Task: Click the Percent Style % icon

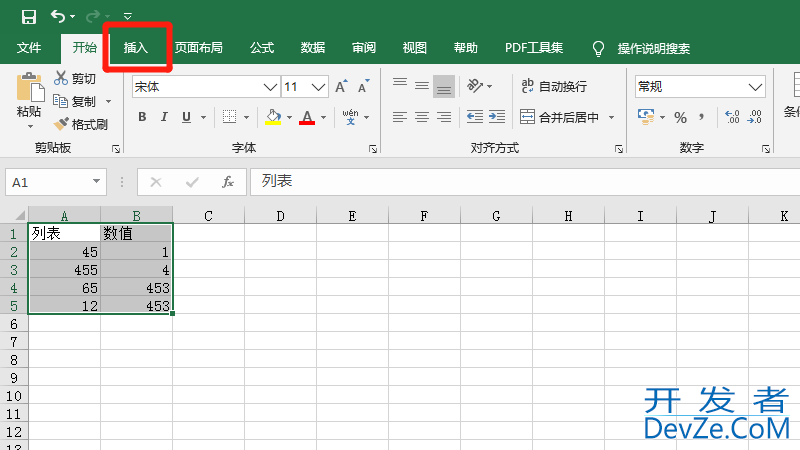Action: click(680, 117)
